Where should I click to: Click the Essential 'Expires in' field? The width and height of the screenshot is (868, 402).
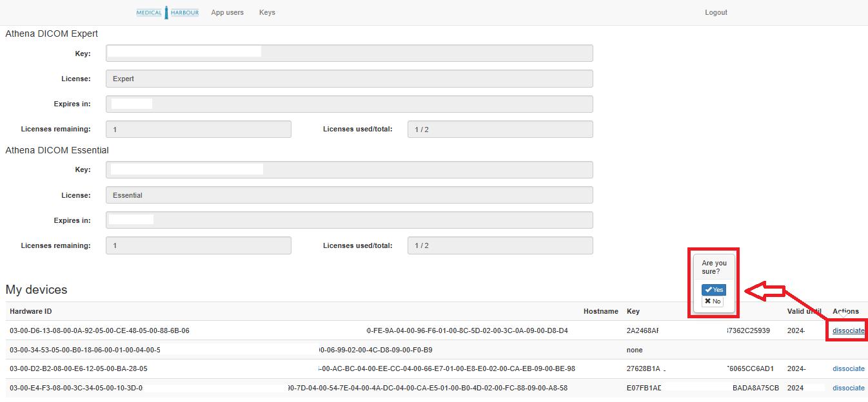point(349,220)
